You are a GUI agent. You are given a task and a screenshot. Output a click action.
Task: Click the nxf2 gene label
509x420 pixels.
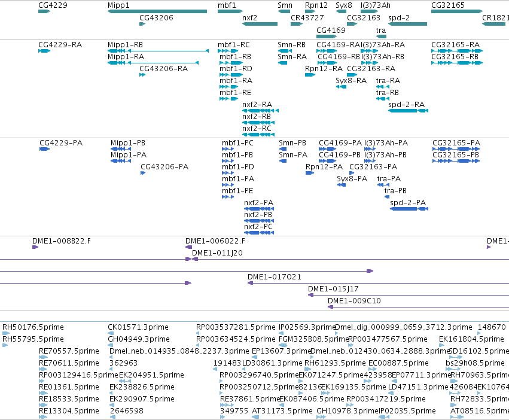249,17
